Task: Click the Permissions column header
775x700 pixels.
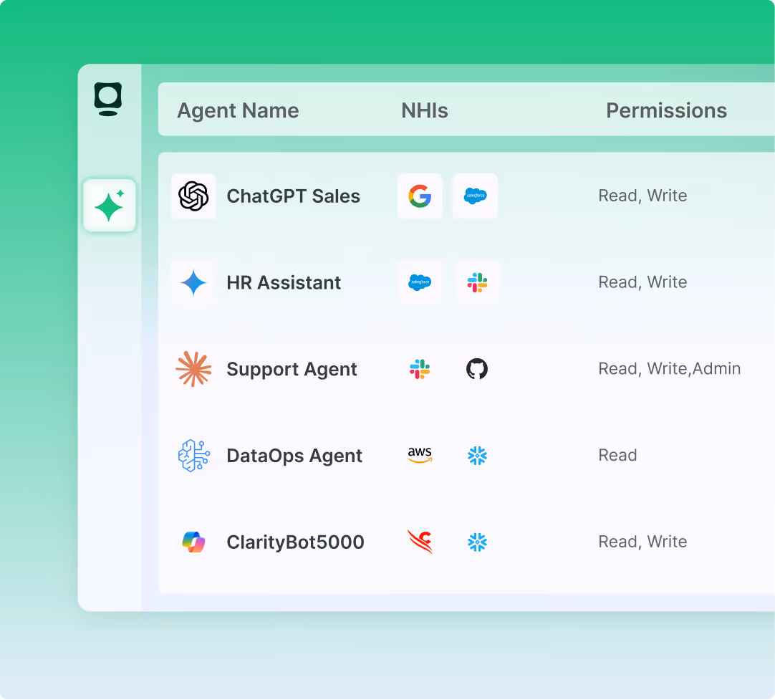Action: tap(666, 111)
